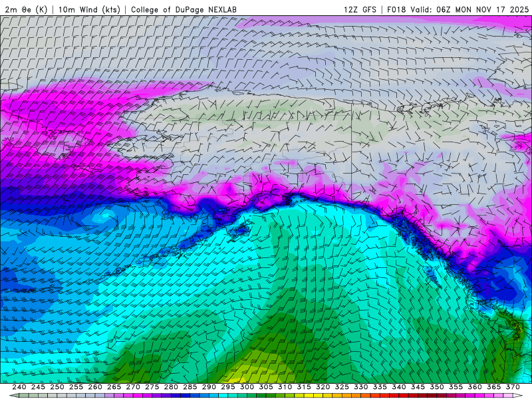Click the '260' legend value
This screenshot has height=399, width=532.
point(95,387)
